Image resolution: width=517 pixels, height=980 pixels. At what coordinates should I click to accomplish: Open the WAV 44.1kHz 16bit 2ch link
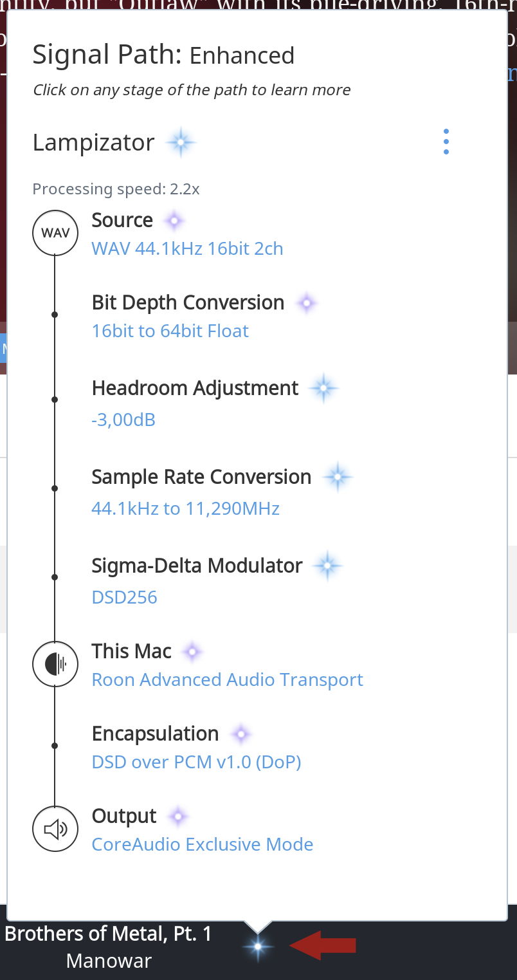[187, 249]
